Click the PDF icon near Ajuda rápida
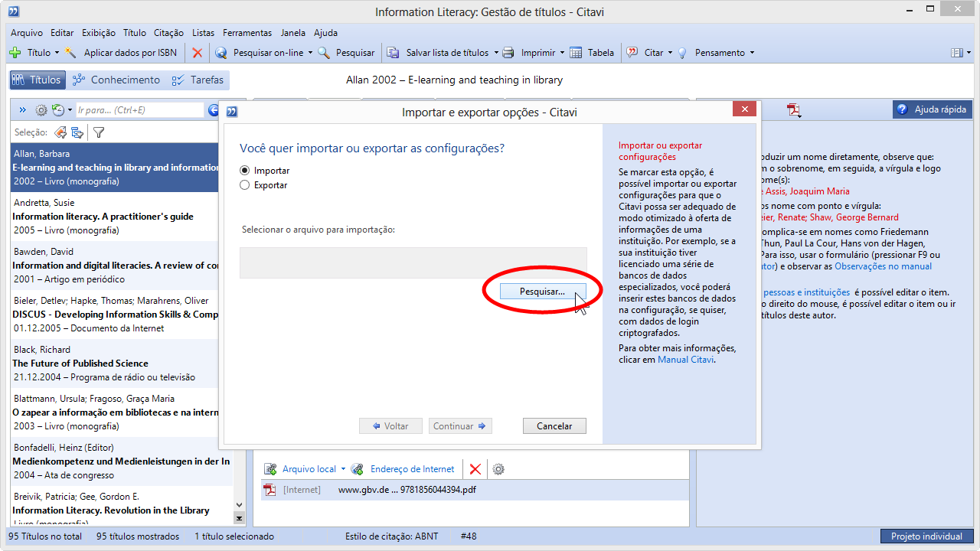The width and height of the screenshot is (980, 551). tap(795, 110)
